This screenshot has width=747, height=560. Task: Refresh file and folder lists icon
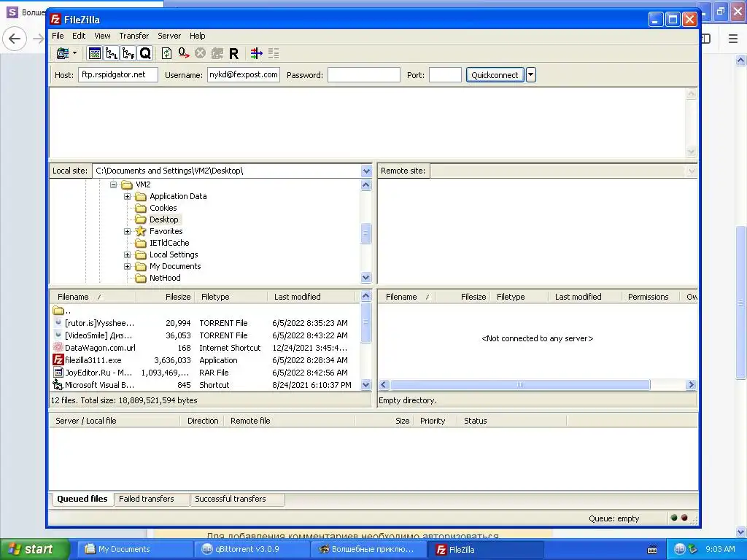(166, 53)
